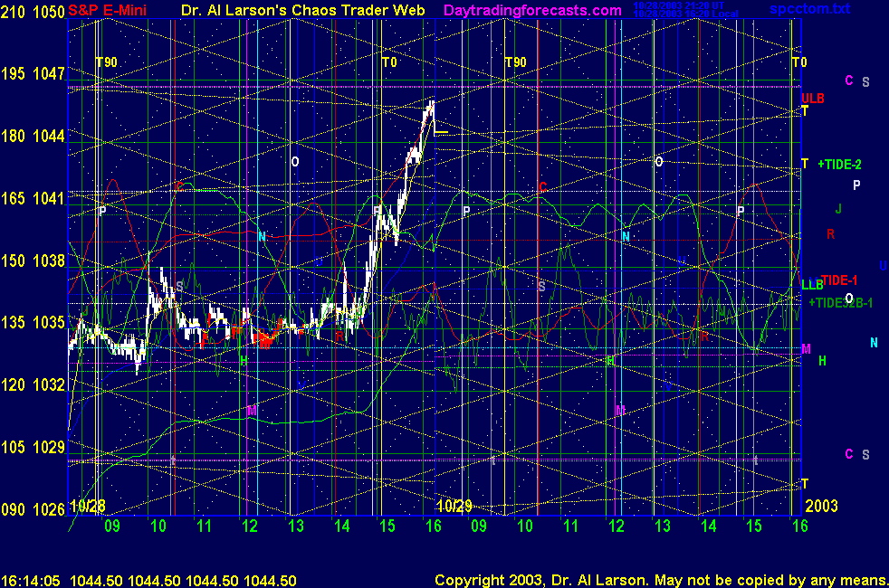The height and width of the screenshot is (588, 889).
Task: Click the +TIDE52B-1 label
Action: click(x=841, y=303)
